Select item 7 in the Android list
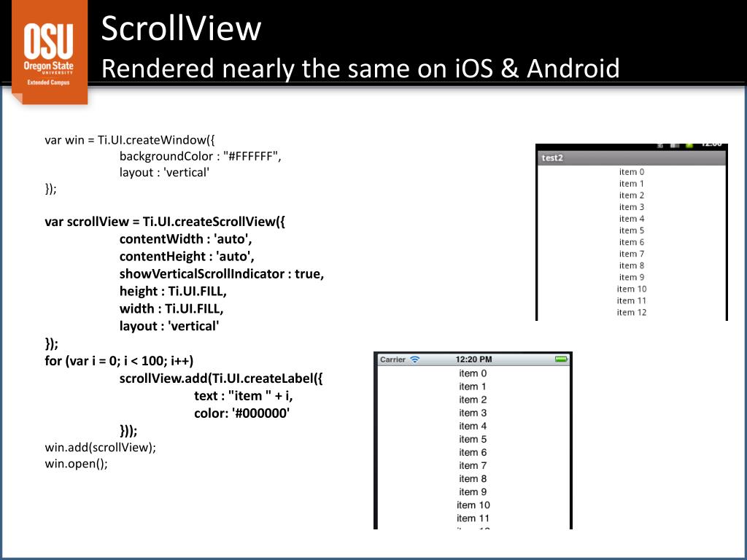This screenshot has height=560, width=747. click(x=632, y=254)
